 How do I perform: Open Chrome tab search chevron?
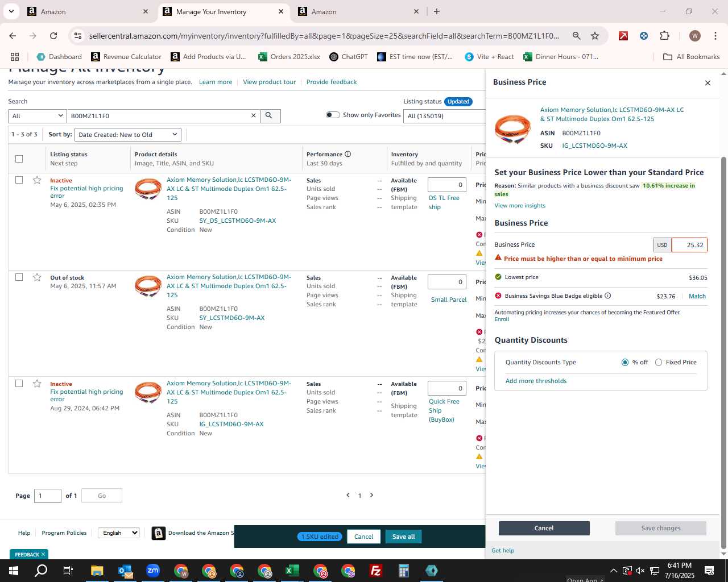click(x=11, y=11)
